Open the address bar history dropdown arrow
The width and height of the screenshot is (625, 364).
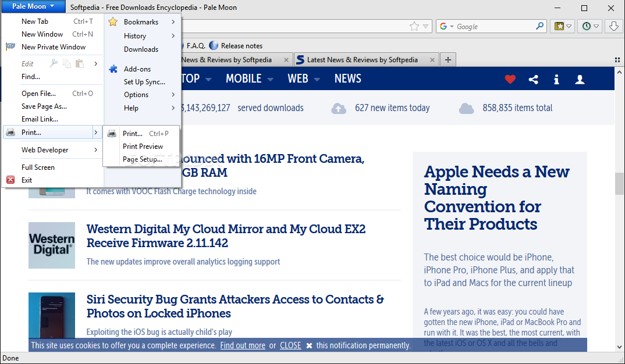426,26
